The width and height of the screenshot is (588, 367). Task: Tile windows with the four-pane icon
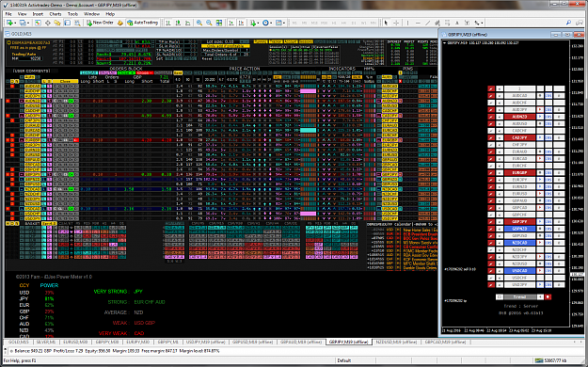[x=219, y=23]
